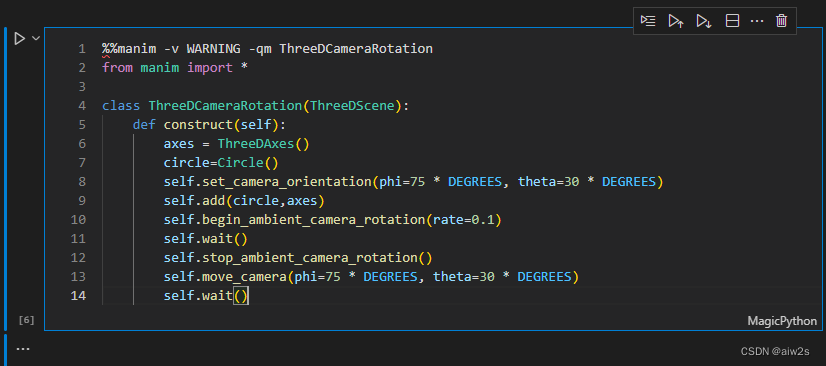
Task: Open the cell output ellipsis below the cell
Action: (x=23, y=349)
